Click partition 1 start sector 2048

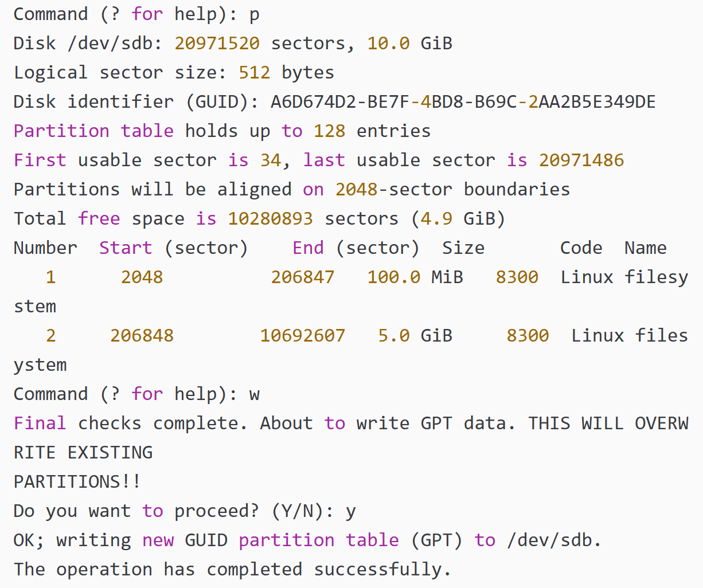point(142,277)
